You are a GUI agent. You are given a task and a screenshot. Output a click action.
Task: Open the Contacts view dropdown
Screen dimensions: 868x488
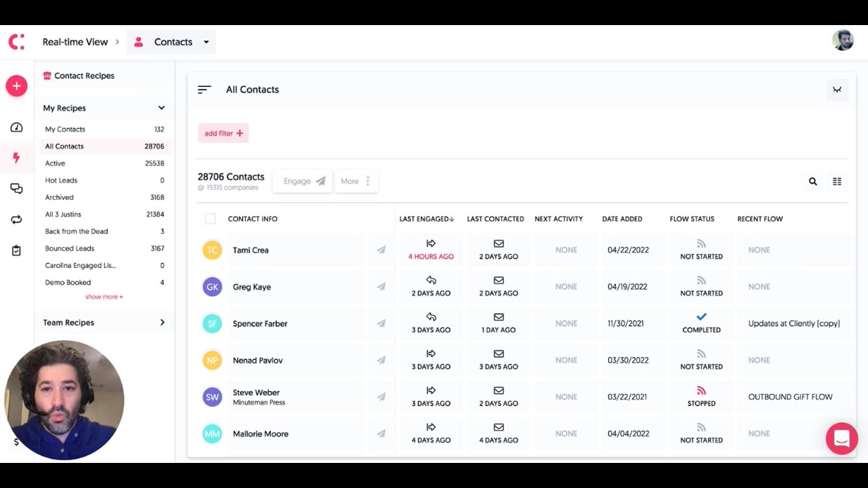(x=172, y=42)
